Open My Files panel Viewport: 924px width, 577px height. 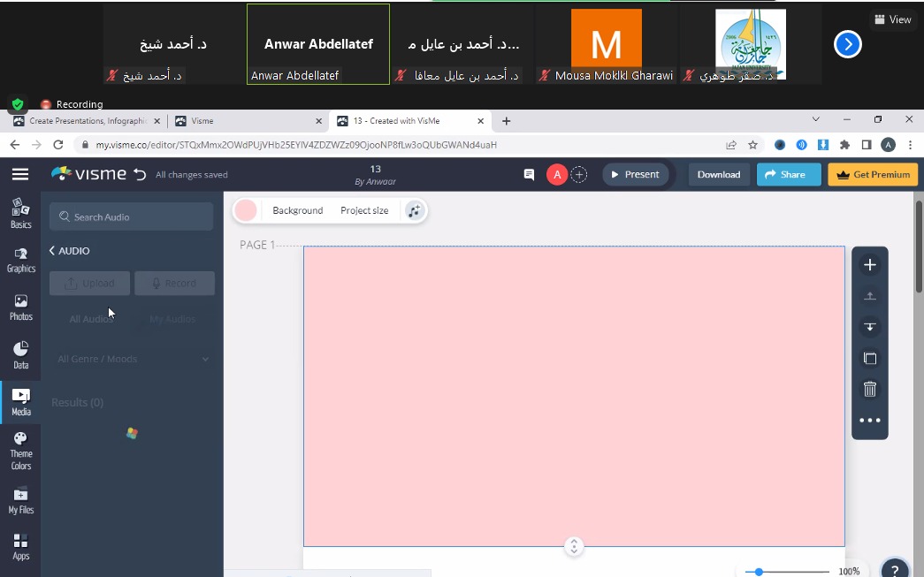tap(20, 500)
